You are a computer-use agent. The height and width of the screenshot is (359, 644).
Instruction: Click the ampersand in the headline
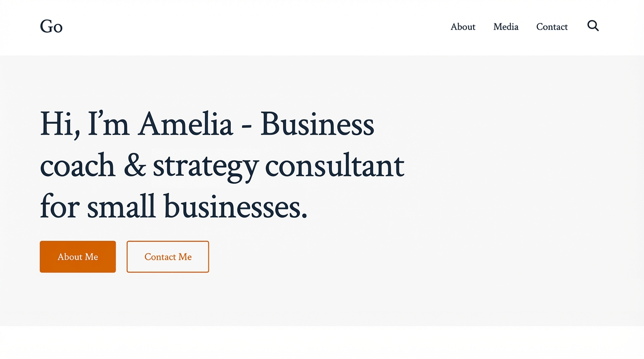(x=135, y=166)
